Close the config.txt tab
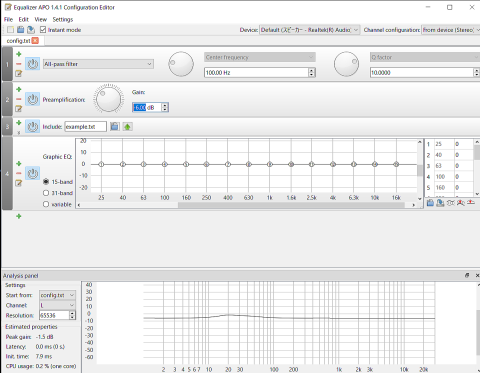480x373 pixels. pos(35,41)
